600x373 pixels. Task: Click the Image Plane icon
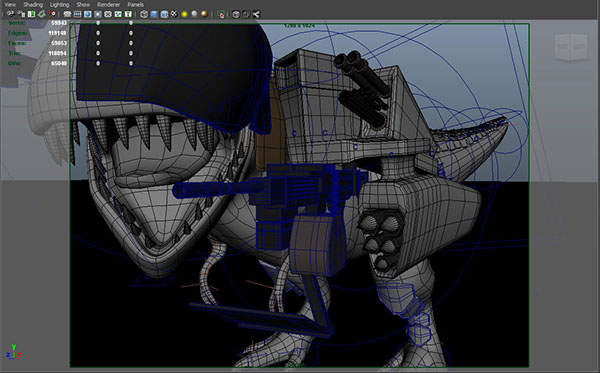coord(42,14)
